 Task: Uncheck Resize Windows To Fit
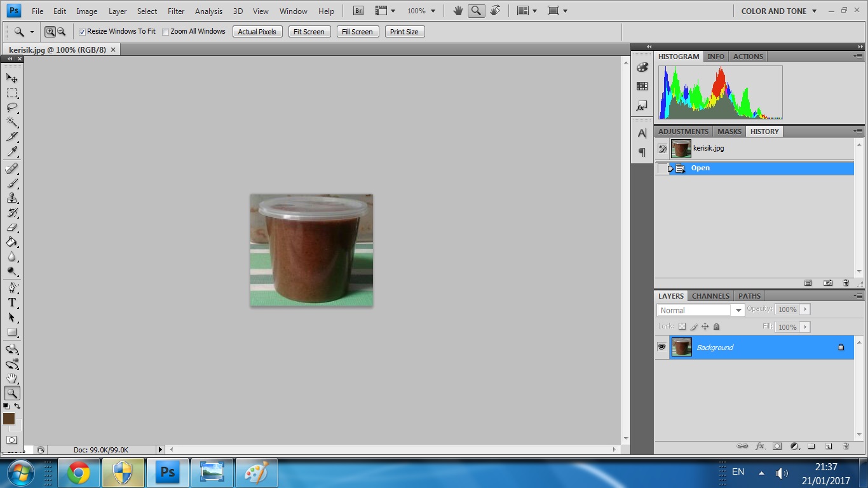[82, 32]
